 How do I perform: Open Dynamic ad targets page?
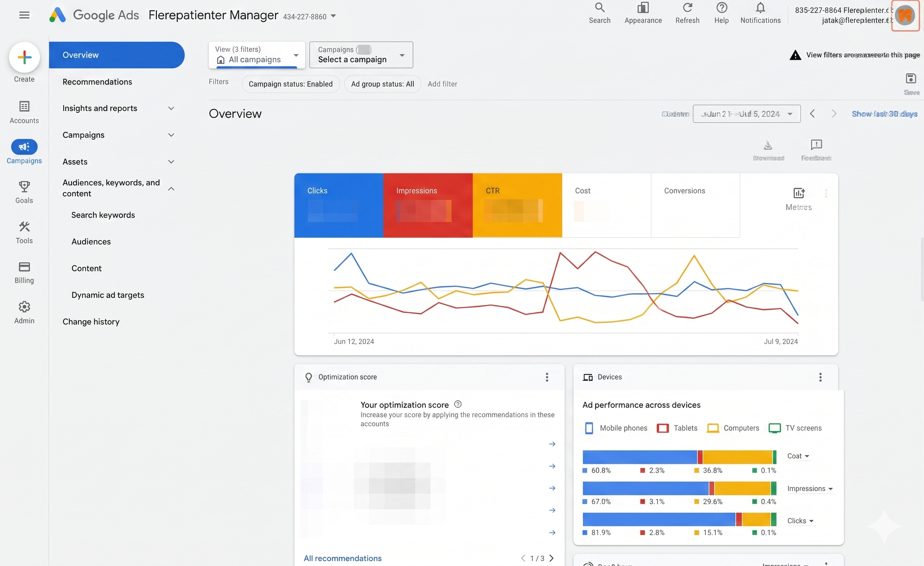tap(107, 295)
